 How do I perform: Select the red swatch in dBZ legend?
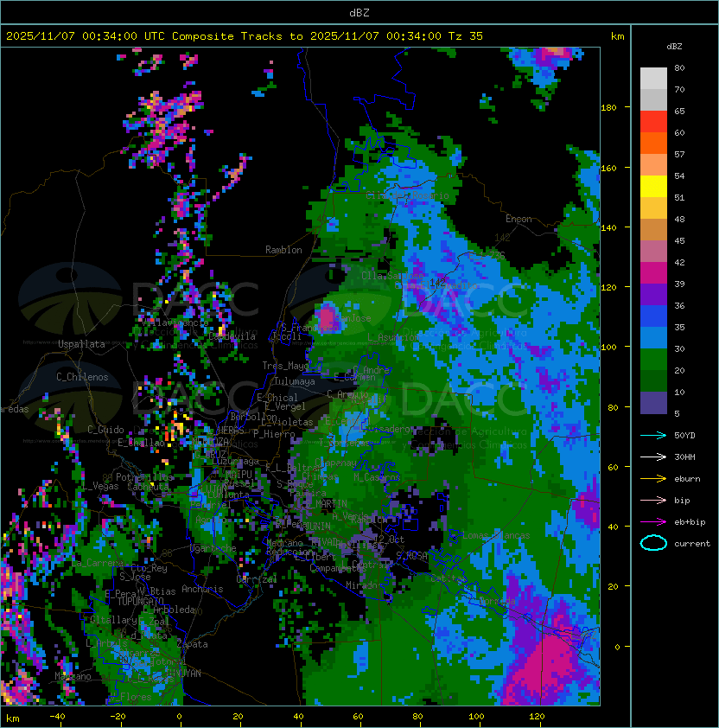(x=653, y=122)
